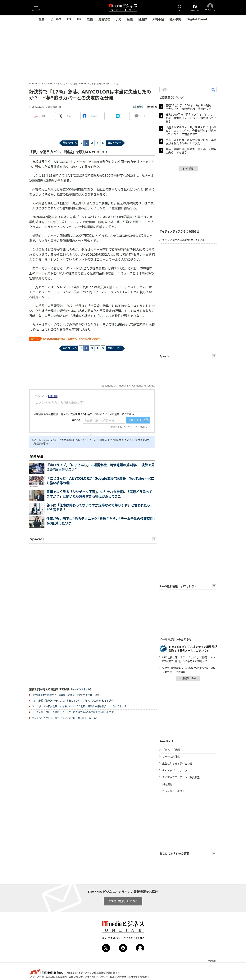Open footer 採用情報 link

click(133, 977)
